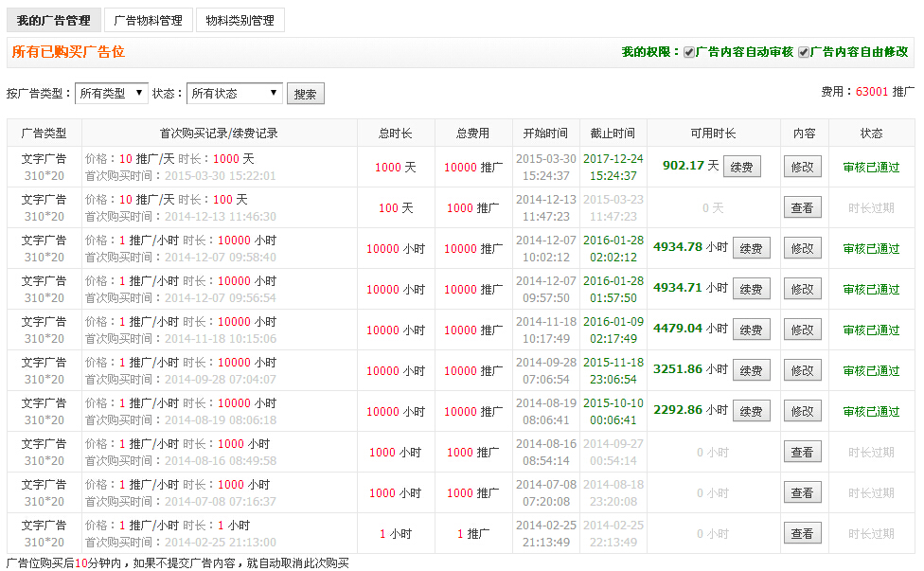This screenshot has width=924, height=571.
Task: Switch to 广告物料管理 tab
Action: (x=148, y=20)
